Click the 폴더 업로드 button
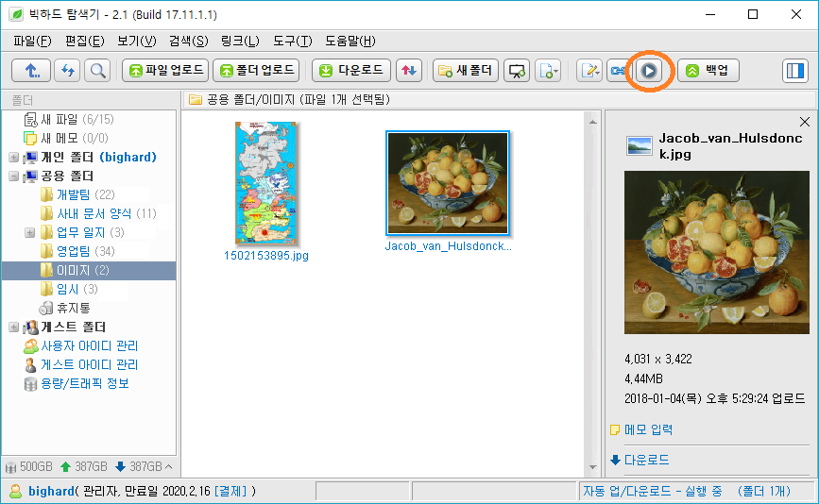Screen dimensions: 819x504 [x=256, y=71]
